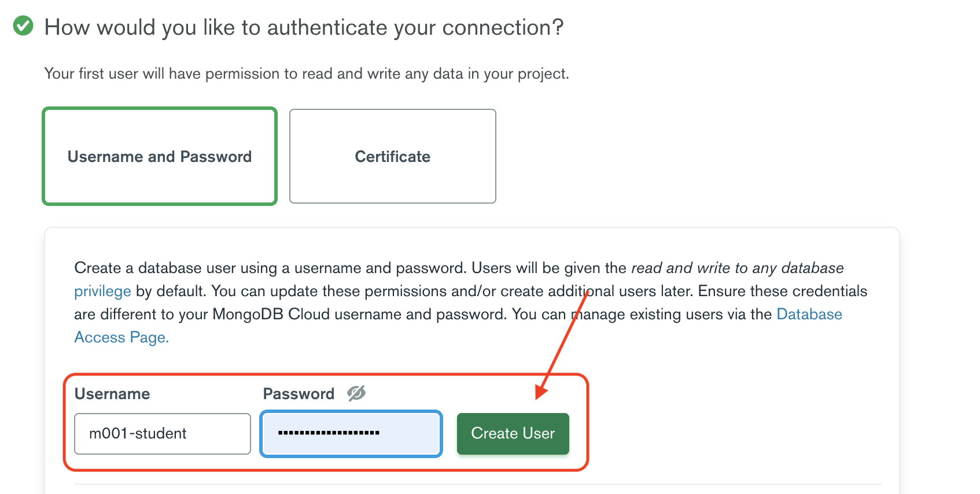Click the Username label above the field

click(x=112, y=394)
